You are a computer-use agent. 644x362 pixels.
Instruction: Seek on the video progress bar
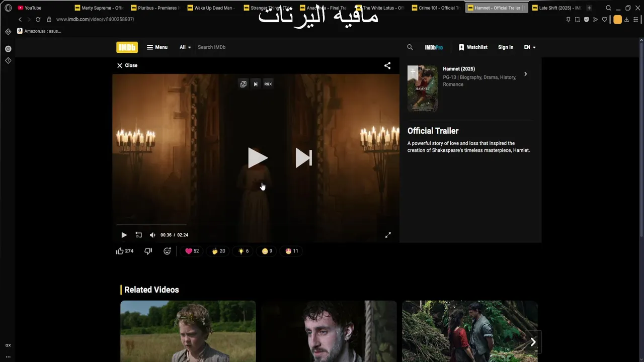tap(256, 225)
